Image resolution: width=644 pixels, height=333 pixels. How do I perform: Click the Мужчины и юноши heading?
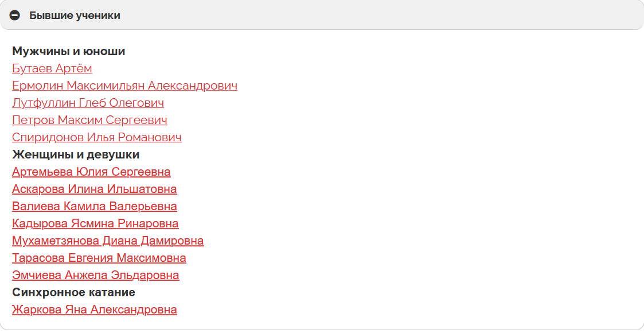click(x=68, y=52)
